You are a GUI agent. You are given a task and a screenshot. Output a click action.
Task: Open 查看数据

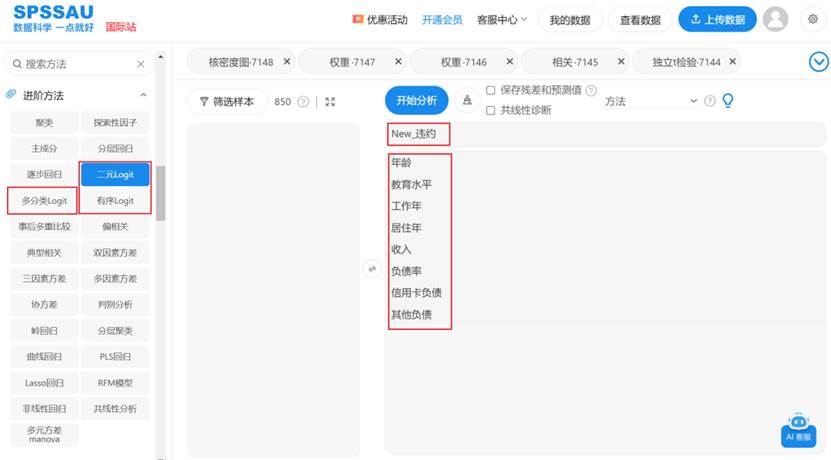640,20
